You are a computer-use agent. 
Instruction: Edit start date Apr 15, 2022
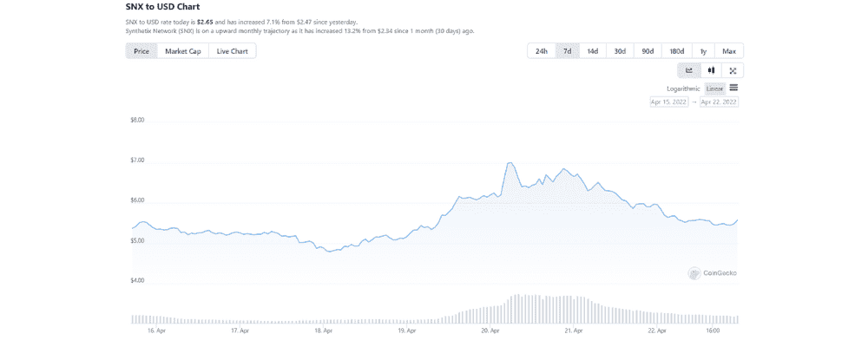click(x=669, y=102)
